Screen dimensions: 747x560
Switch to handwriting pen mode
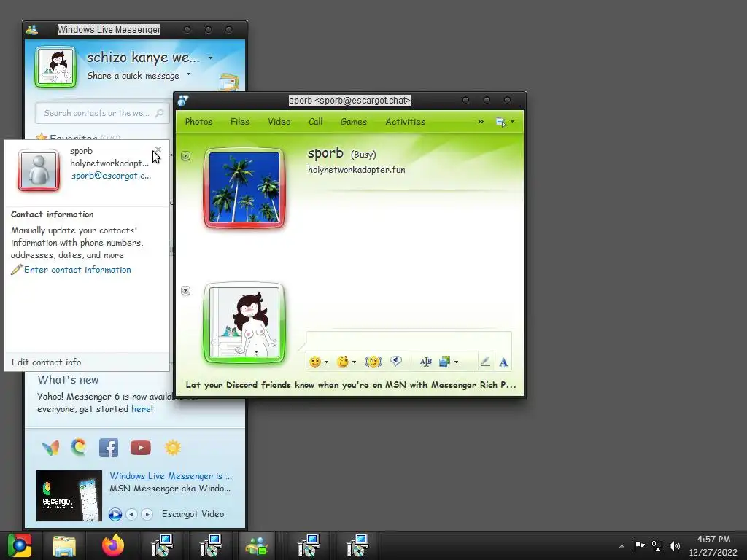485,362
